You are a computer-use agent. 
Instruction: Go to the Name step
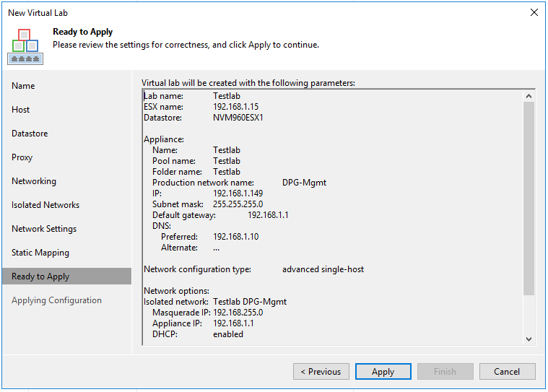[23, 86]
